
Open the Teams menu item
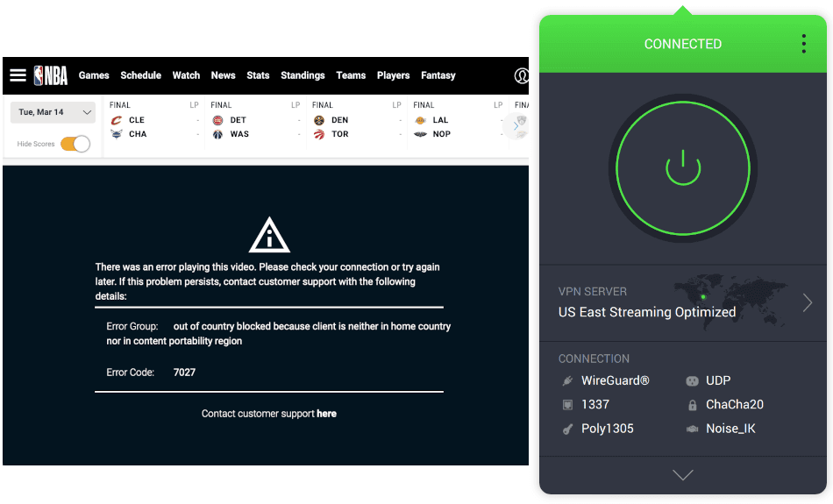[351, 75]
